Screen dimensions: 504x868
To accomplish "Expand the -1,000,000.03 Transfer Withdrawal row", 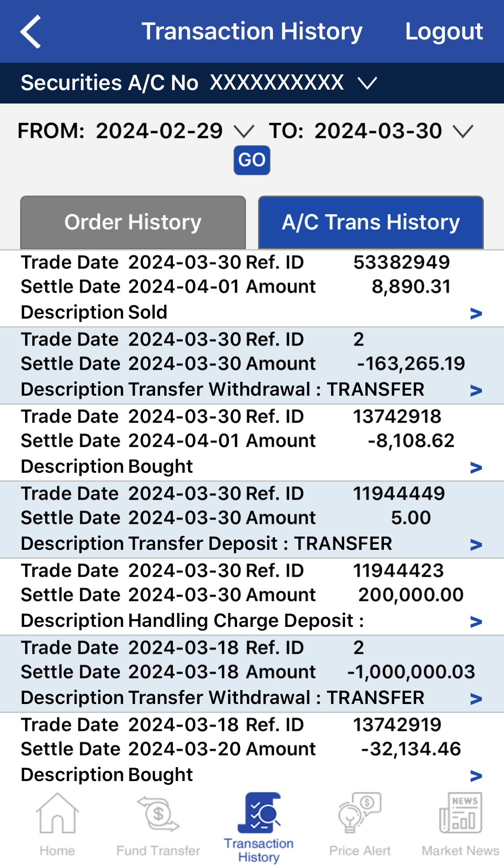I will tap(476, 699).
